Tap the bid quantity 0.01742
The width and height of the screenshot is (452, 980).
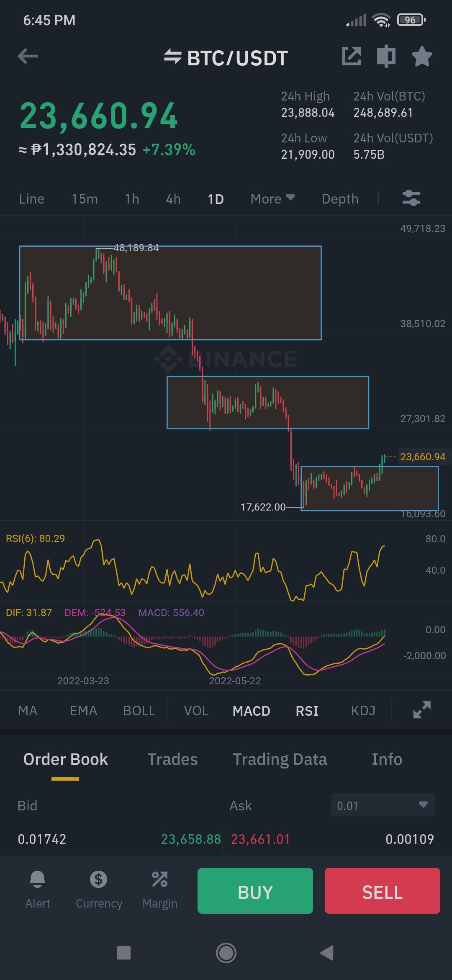click(42, 839)
